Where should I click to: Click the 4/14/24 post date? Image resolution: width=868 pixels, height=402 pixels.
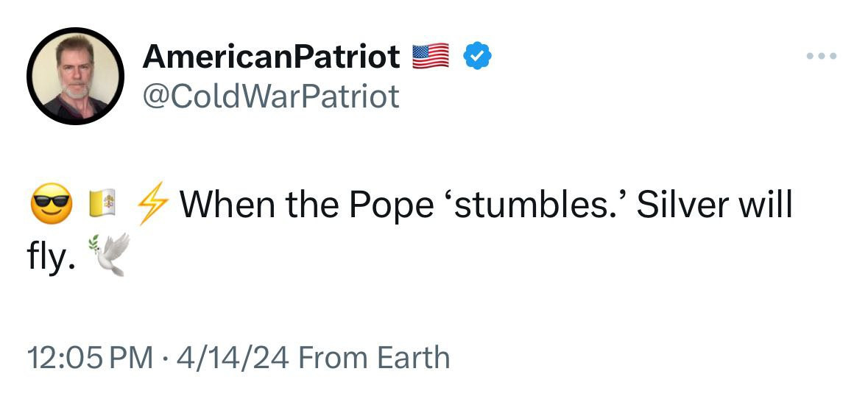coord(229,358)
